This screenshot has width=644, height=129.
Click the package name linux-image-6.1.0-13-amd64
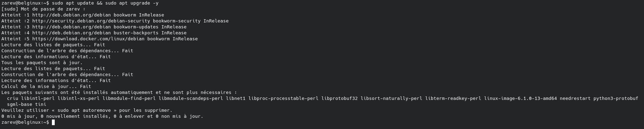click(520, 99)
